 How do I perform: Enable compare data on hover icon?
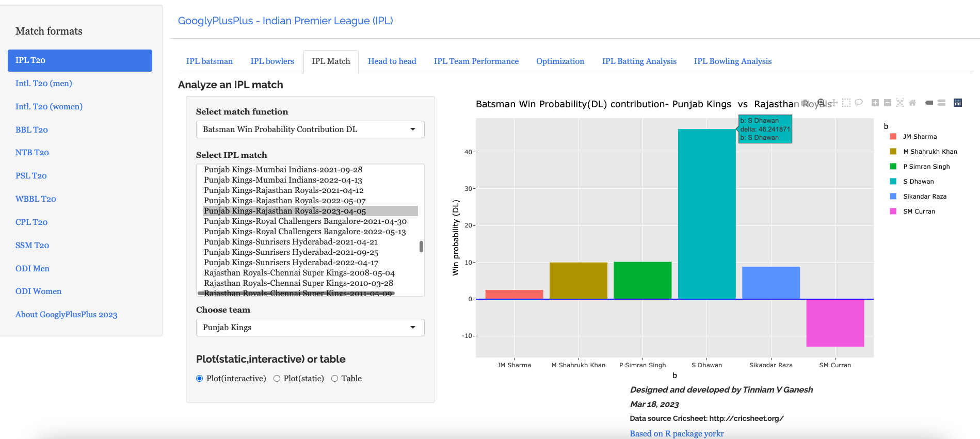pos(941,103)
